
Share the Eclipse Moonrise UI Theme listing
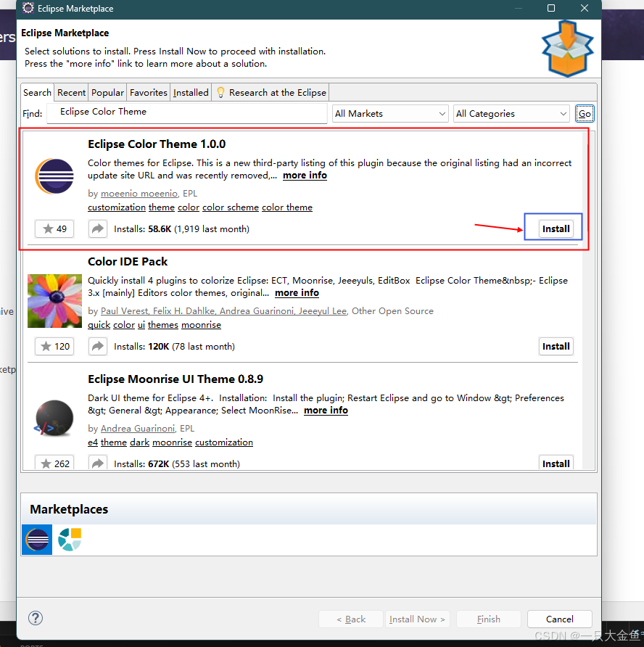[x=98, y=463]
